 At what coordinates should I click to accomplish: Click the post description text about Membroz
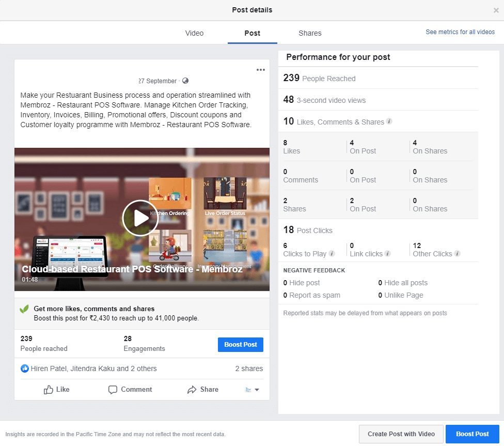(x=136, y=110)
